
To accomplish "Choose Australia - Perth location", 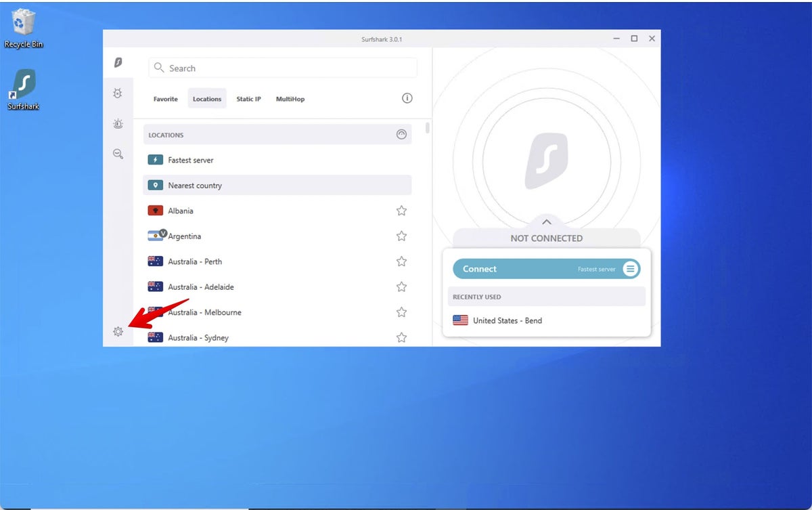I will (277, 261).
